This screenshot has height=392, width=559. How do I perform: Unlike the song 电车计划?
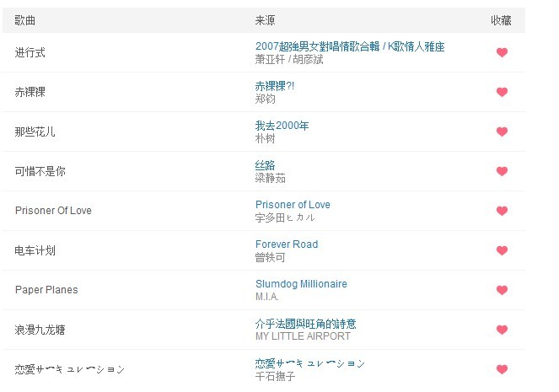point(502,250)
